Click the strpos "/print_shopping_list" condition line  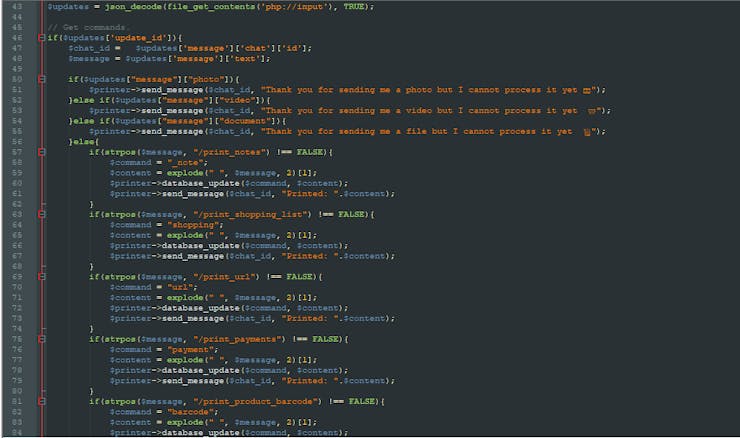[232, 214]
